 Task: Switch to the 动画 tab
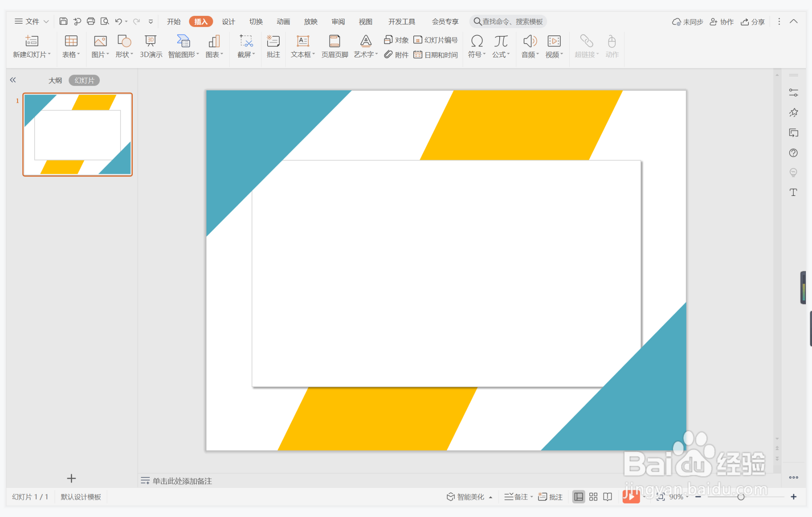(x=283, y=22)
